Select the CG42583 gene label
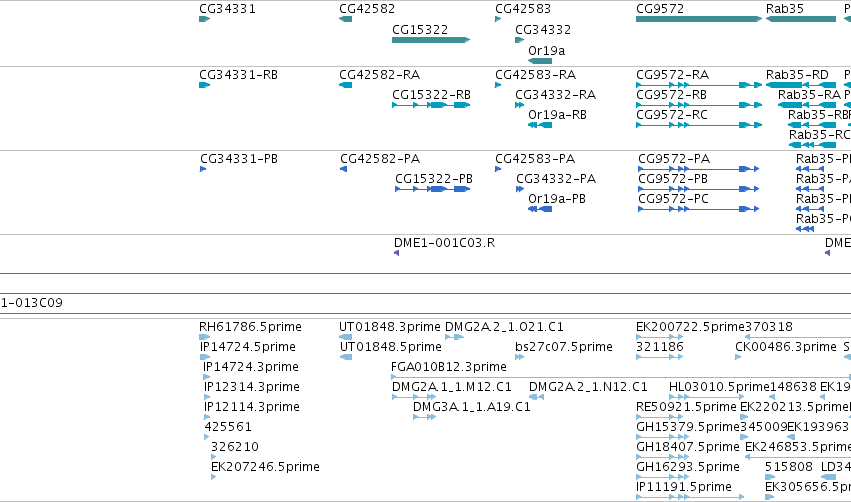The height and width of the screenshot is (502, 851). click(523, 9)
